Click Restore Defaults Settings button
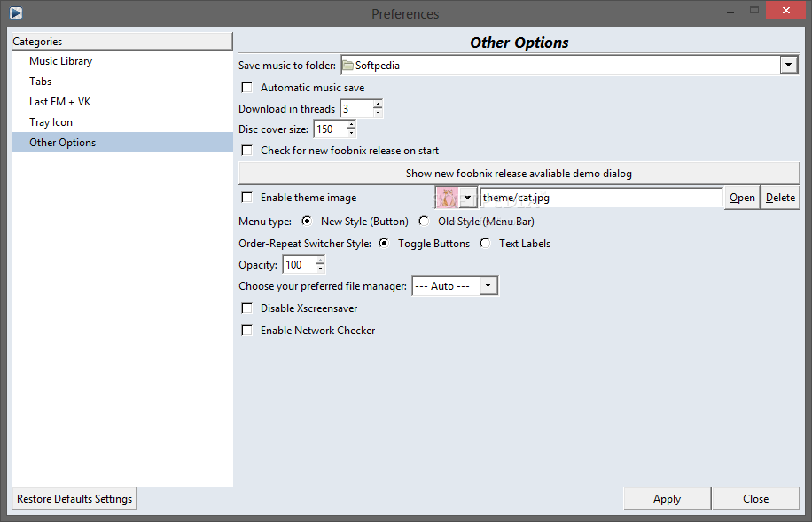812x522 pixels. (x=74, y=499)
